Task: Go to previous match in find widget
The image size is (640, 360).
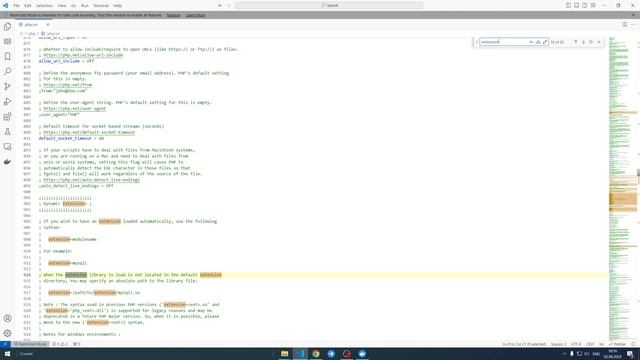Action: tap(576, 42)
